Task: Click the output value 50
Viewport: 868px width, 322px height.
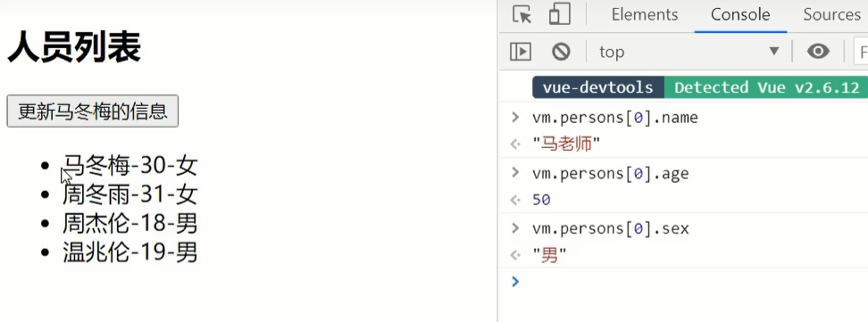Action: point(541,200)
